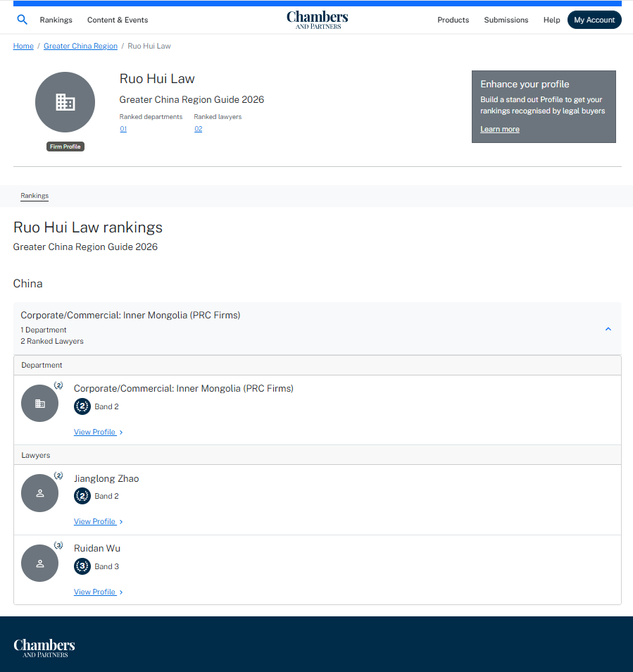Click the Ruo Hui Law firm profile avatar

click(x=65, y=102)
